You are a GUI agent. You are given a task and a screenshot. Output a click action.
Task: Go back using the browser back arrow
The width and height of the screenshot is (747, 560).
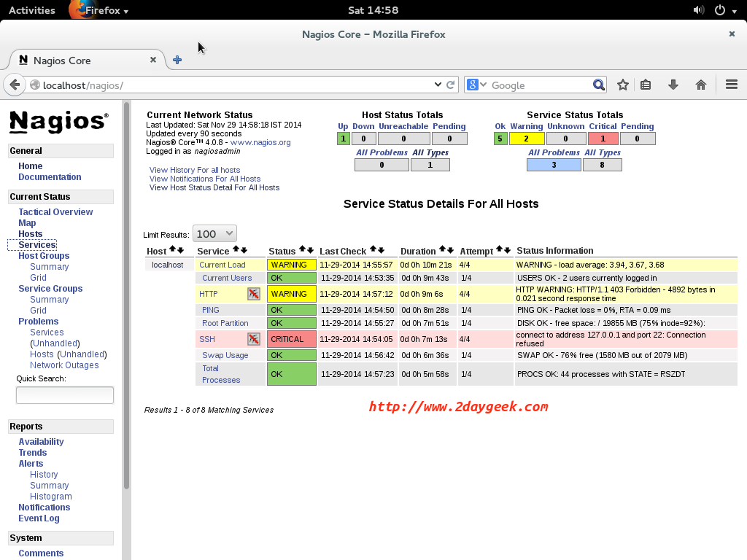[15, 85]
